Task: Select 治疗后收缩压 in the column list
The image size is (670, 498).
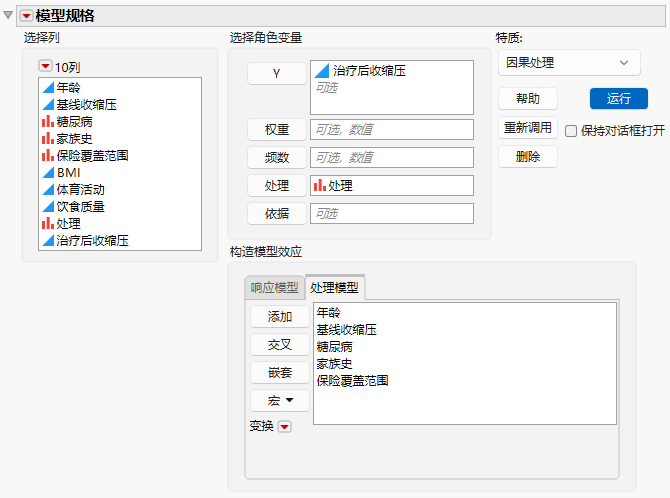Action: tap(92, 241)
